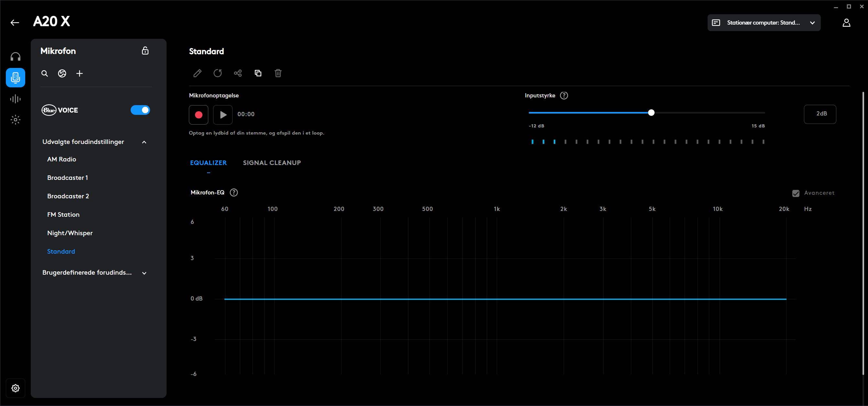Collapse Udvalgte forudindstillinger section
Screen dimensions: 868x406
(x=144, y=142)
